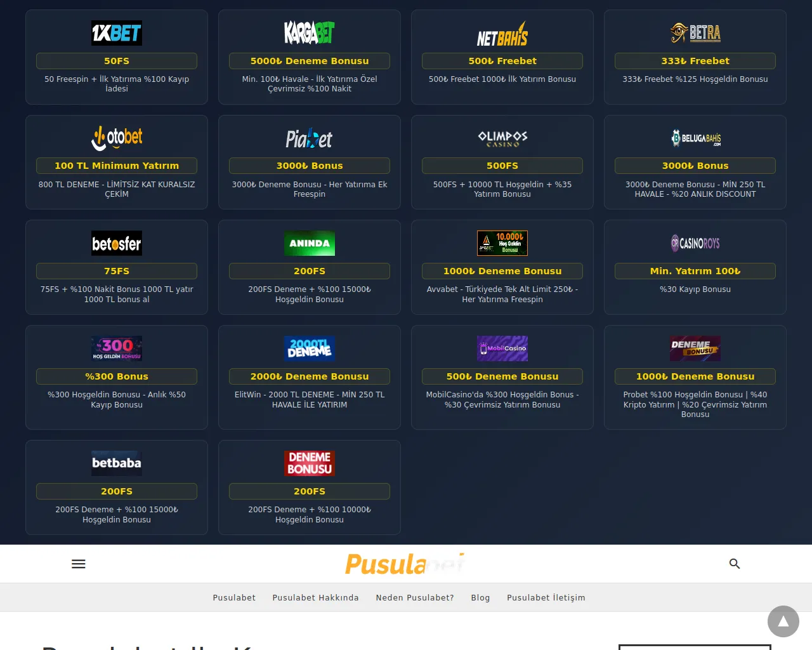This screenshot has height=650, width=812.
Task: Visit Pusulabet İletişim page
Action: coord(546,597)
